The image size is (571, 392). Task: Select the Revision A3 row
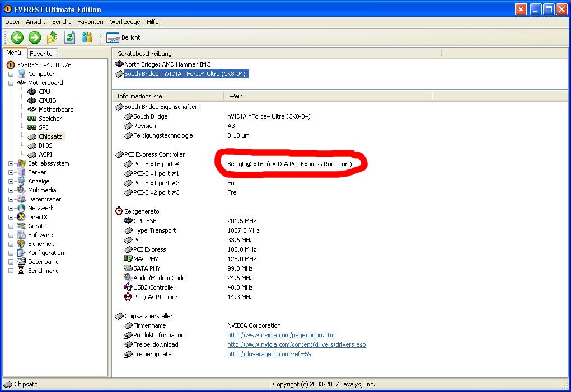pyautogui.click(x=179, y=126)
